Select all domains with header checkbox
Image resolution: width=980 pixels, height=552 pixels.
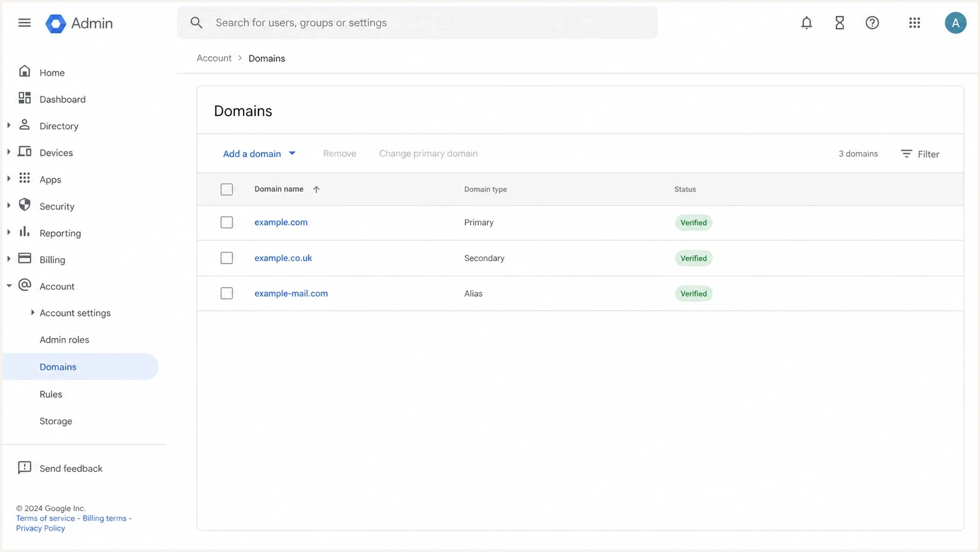tap(227, 189)
